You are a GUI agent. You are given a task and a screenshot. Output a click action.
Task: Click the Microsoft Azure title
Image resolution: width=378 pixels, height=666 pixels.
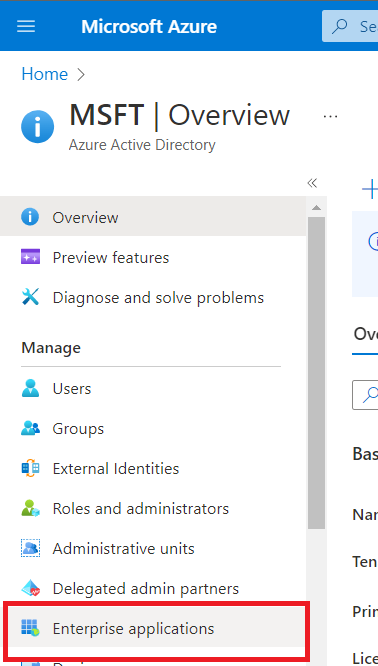(x=149, y=26)
